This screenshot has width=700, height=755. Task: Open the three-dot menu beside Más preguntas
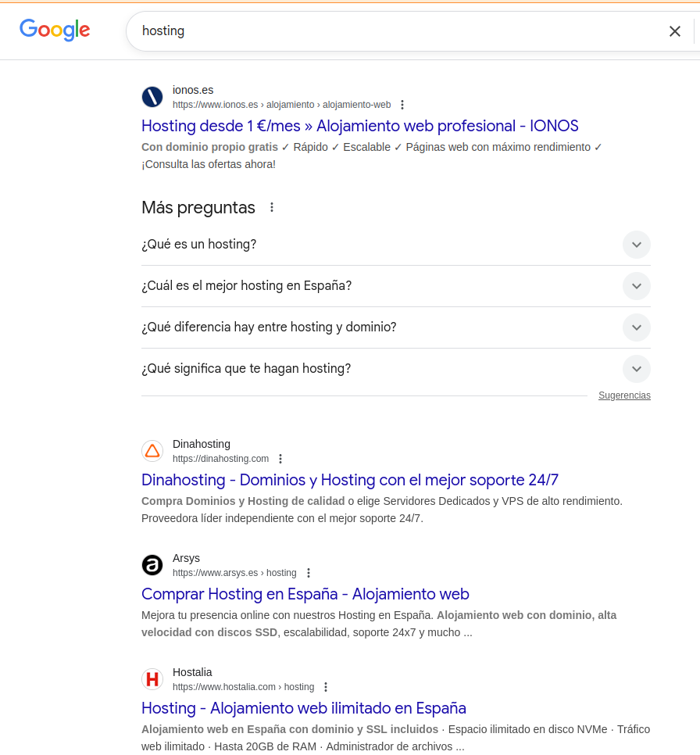(x=271, y=206)
